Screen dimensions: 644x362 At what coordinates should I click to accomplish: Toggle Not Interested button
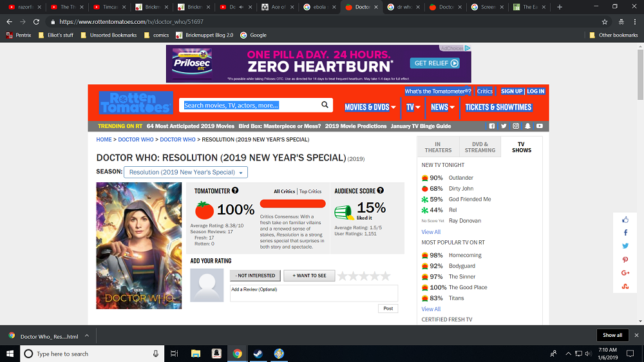click(255, 276)
